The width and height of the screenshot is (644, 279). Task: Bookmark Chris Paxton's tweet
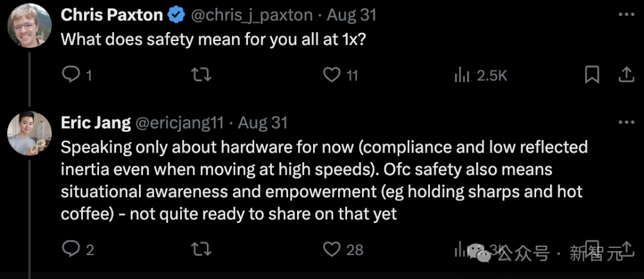(592, 75)
